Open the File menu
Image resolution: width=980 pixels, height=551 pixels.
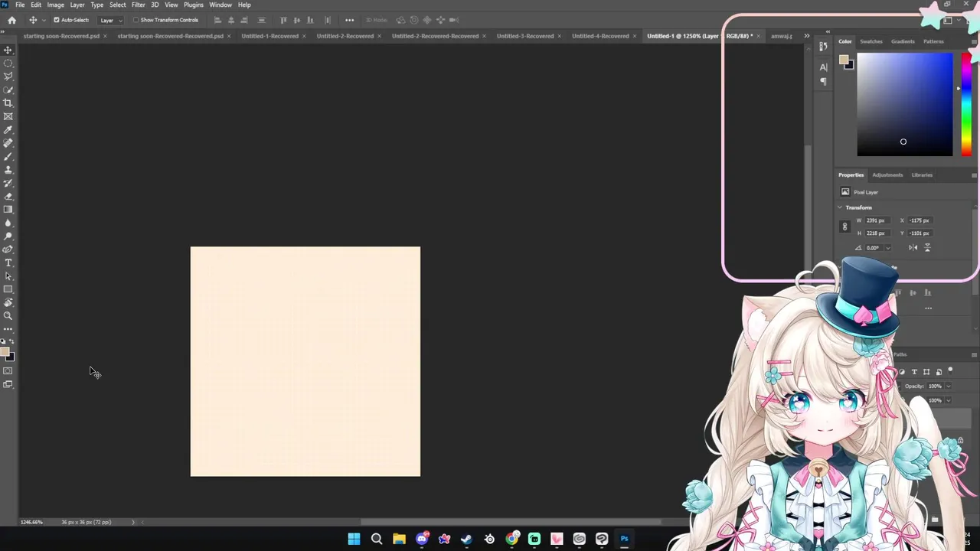(20, 5)
